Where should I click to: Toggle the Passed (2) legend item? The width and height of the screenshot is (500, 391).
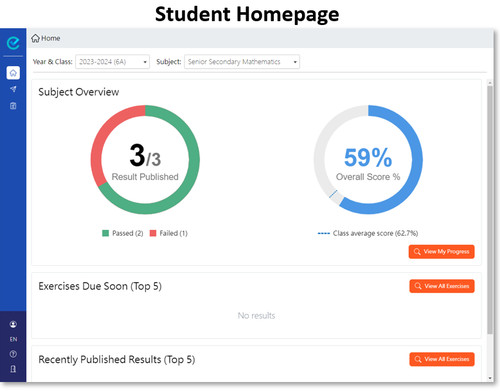123,233
